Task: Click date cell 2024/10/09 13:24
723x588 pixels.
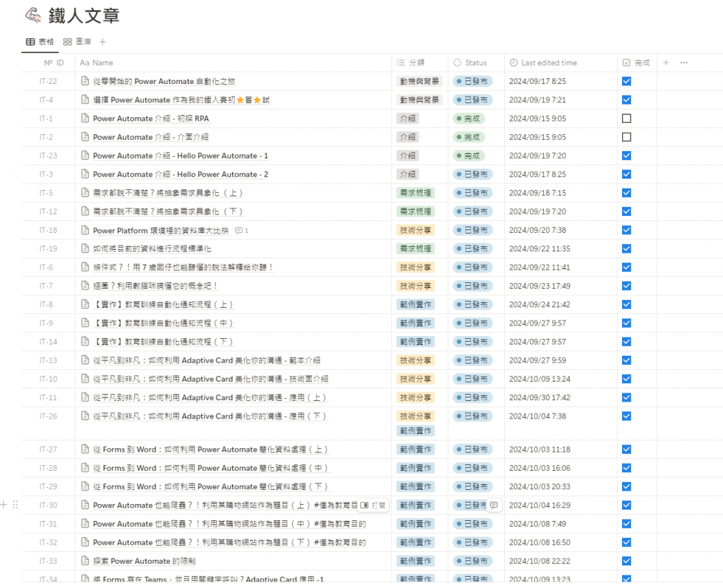Action: [x=539, y=379]
